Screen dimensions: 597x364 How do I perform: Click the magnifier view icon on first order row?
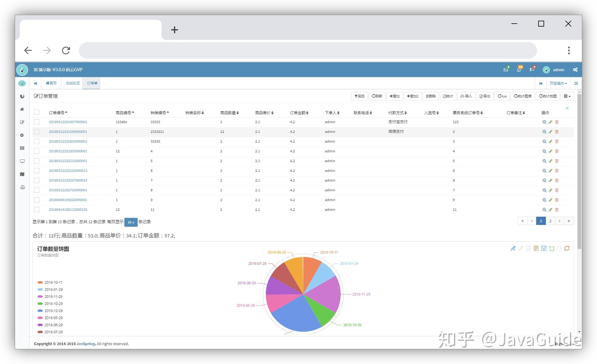[x=544, y=122]
